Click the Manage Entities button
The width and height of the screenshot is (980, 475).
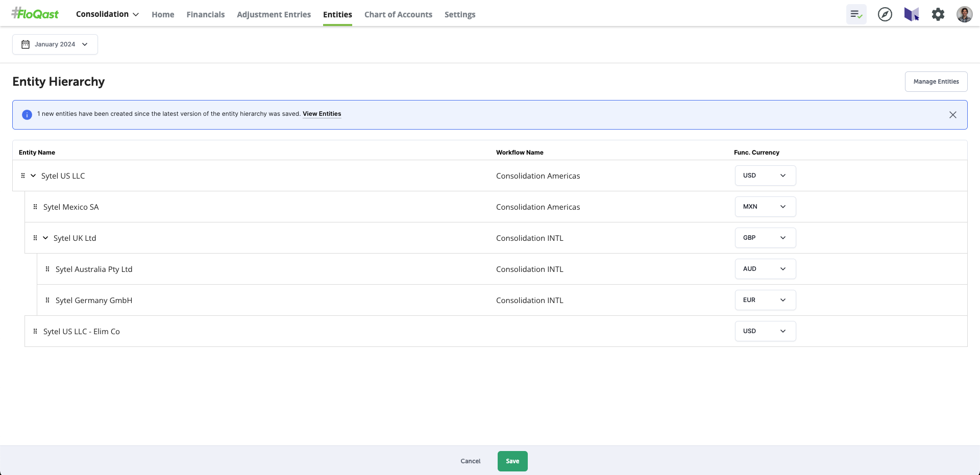click(x=936, y=82)
